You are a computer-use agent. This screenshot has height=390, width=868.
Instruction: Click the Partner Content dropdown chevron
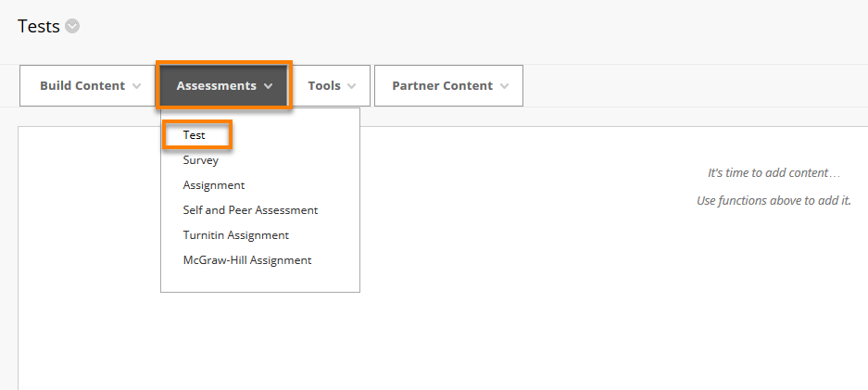point(504,86)
